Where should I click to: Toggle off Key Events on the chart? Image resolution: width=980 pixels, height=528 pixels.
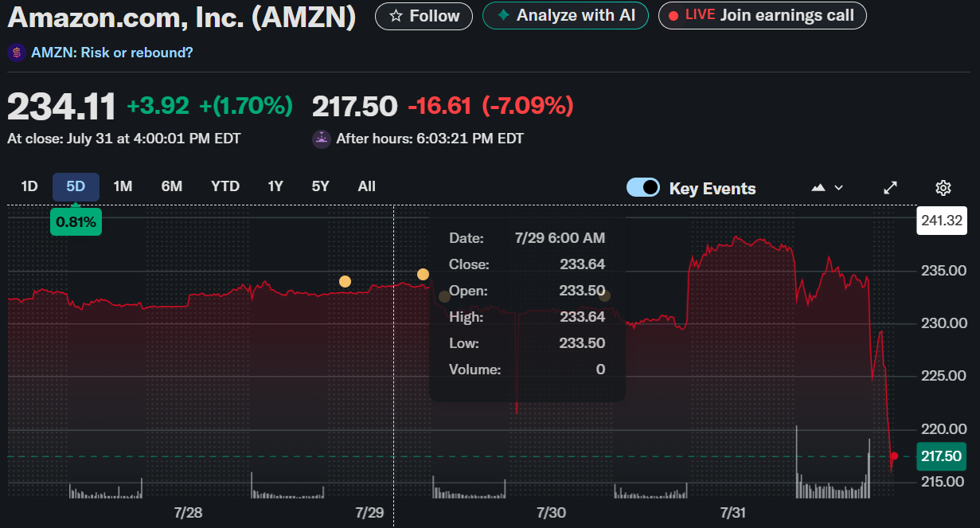pos(642,188)
